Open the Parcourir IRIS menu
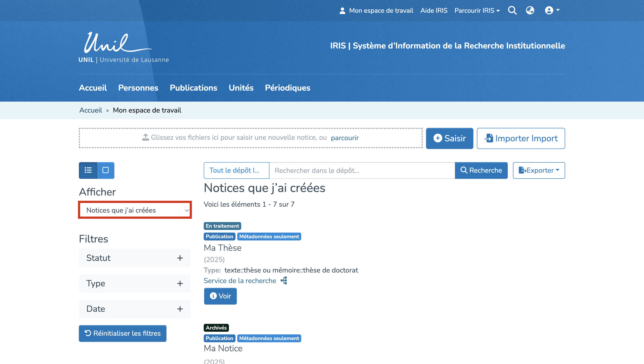The height and width of the screenshot is (364, 644). coord(477,11)
